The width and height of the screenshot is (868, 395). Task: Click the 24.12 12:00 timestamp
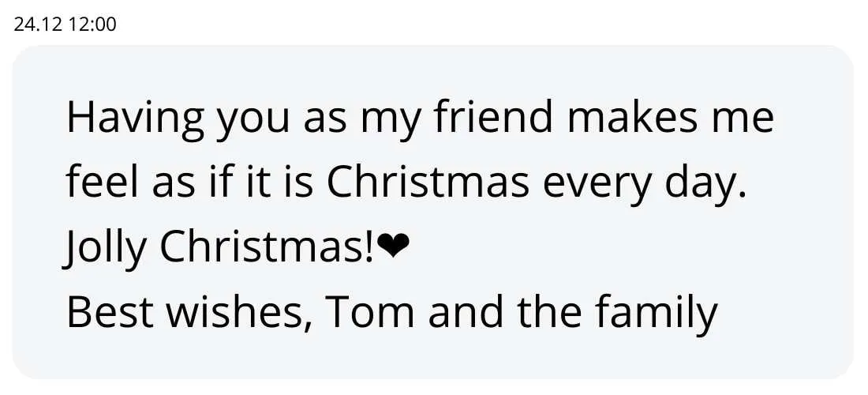(x=65, y=24)
